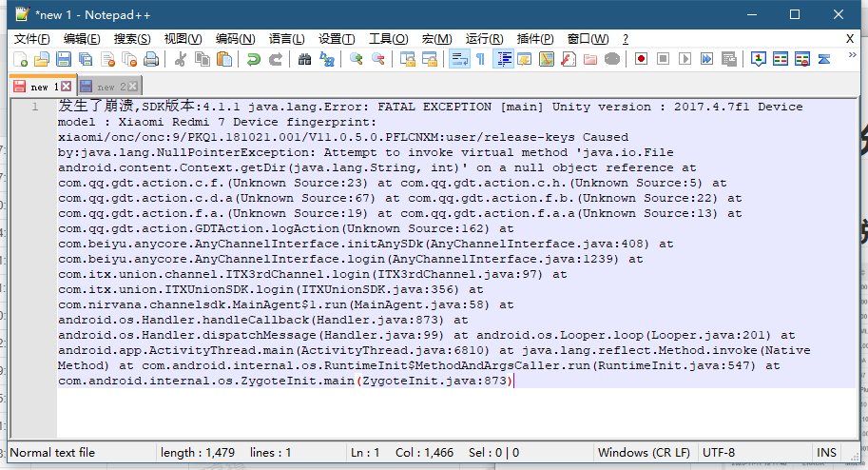The image size is (868, 470).
Task: Click the macro playback button
Action: click(685, 59)
